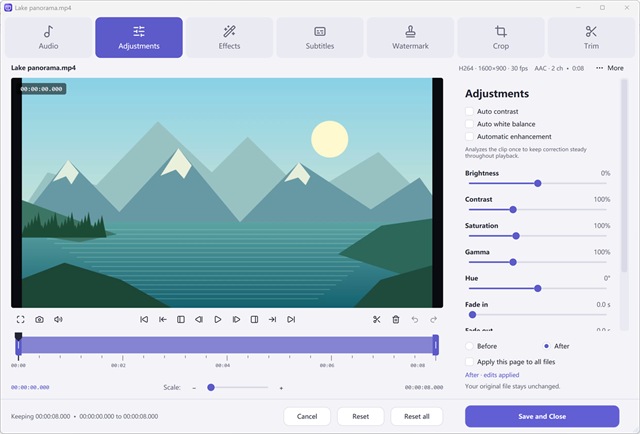Decrease timeline scale with minus
Image resolution: width=640 pixels, height=434 pixels.
pyautogui.click(x=194, y=387)
